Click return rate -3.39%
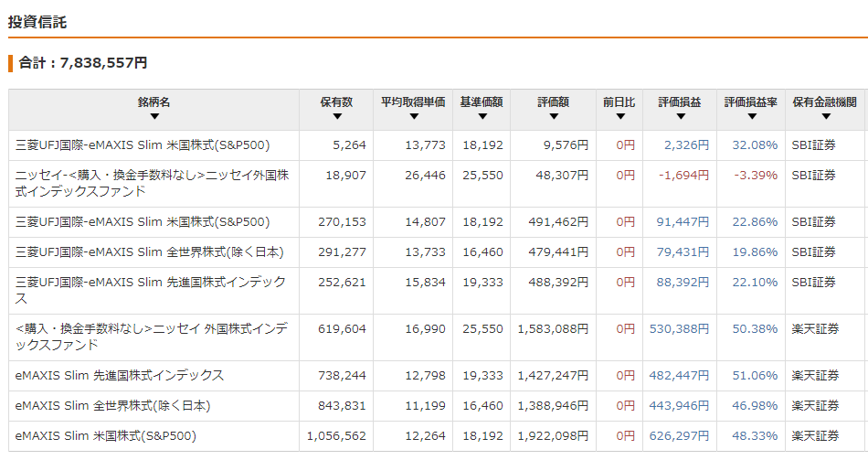Screen dimensions: 868x460 [x=756, y=176]
